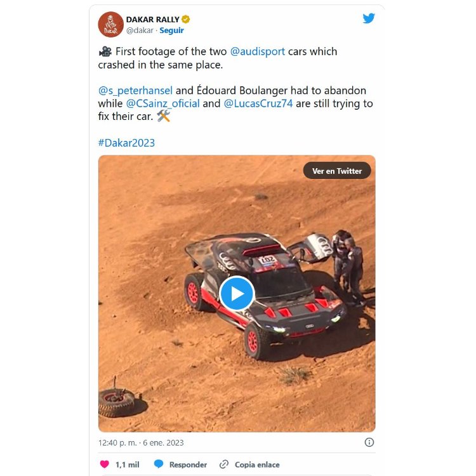Click the verified badge next to DAKAR RALLY

pyautogui.click(x=186, y=20)
